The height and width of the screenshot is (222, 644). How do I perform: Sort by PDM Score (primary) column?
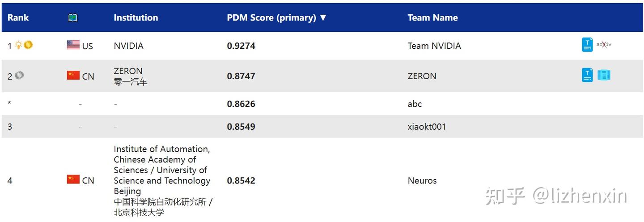click(x=277, y=18)
